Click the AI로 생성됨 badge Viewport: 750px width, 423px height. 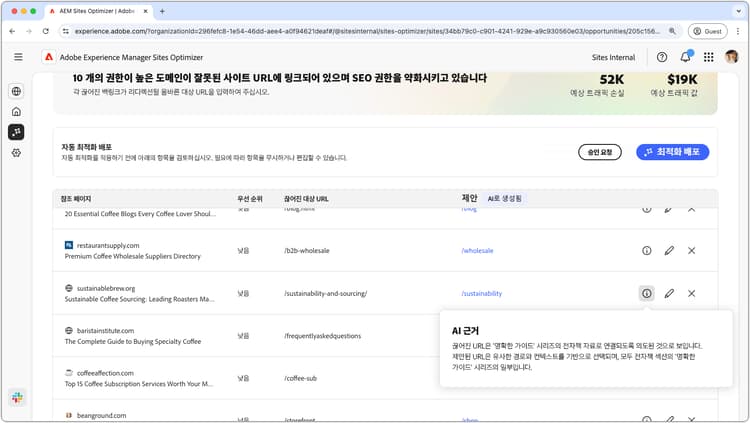[505, 199]
